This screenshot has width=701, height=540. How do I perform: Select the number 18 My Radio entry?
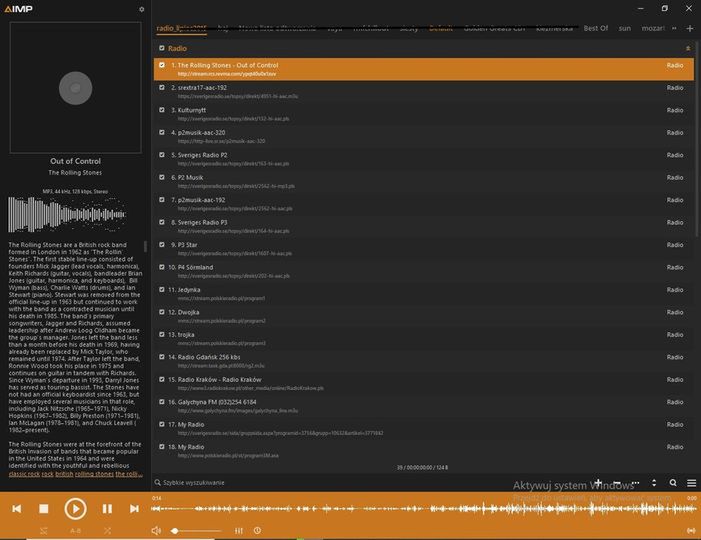(x=424, y=451)
